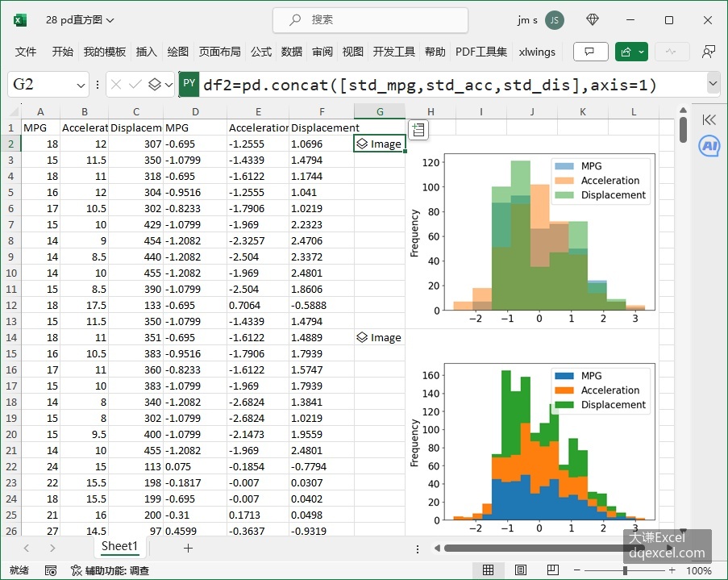The height and width of the screenshot is (580, 728).
Task: Open the share button dropdown arrow
Action: point(642,52)
